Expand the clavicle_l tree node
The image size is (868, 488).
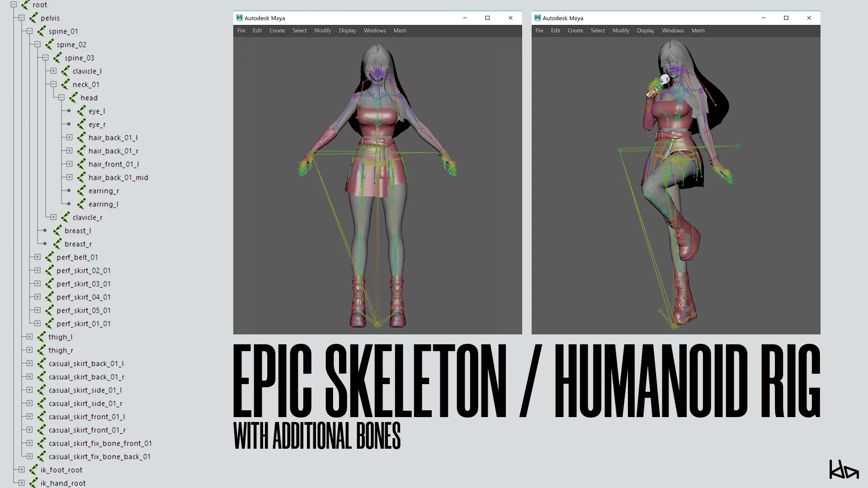point(54,71)
